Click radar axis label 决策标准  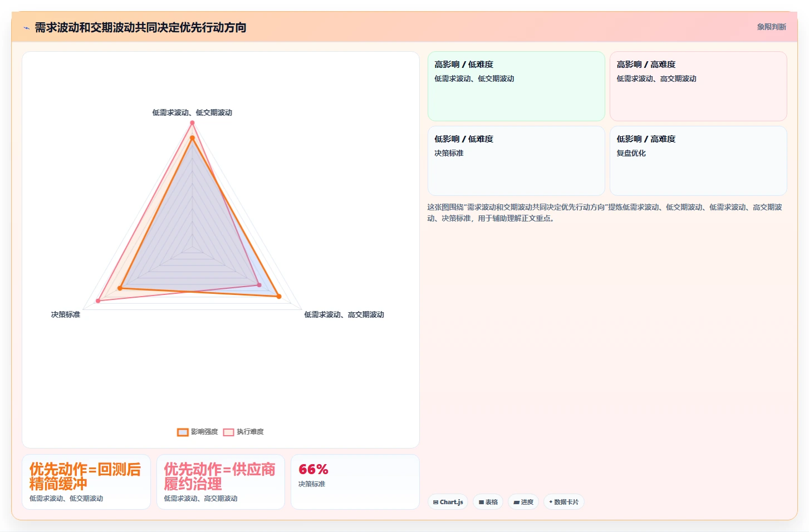[x=66, y=314]
